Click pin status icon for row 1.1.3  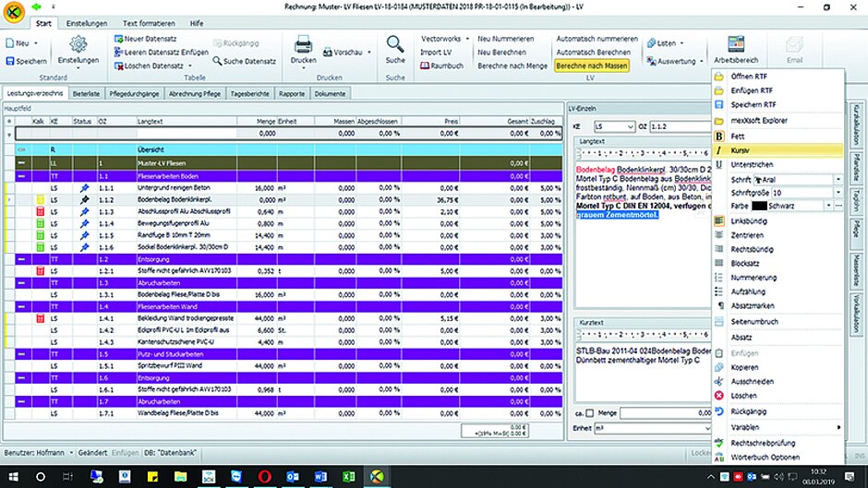(x=84, y=211)
